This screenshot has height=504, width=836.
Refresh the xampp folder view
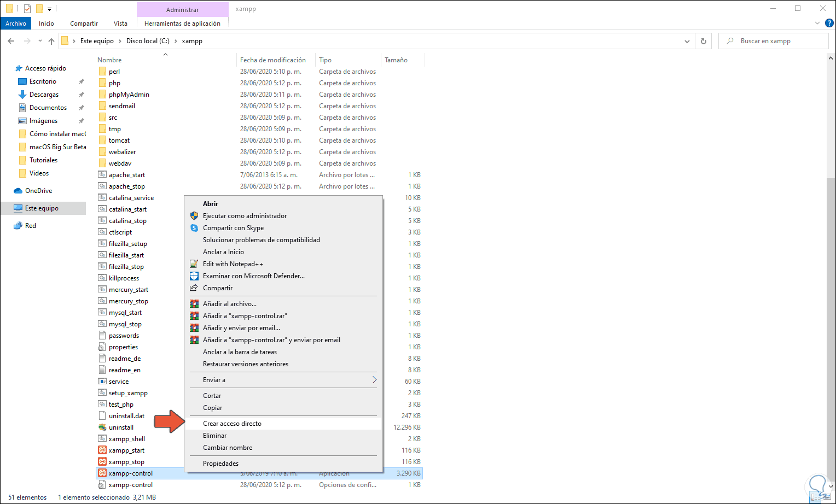click(704, 41)
